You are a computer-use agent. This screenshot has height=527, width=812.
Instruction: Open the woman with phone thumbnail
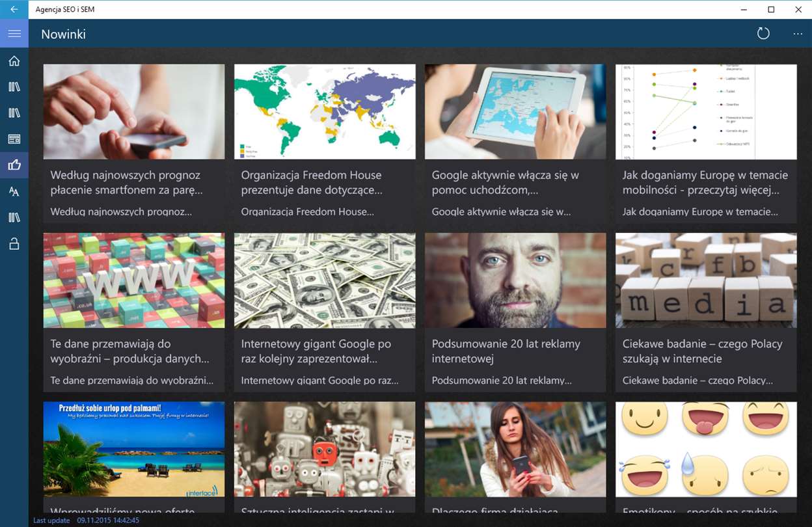[x=515, y=449]
